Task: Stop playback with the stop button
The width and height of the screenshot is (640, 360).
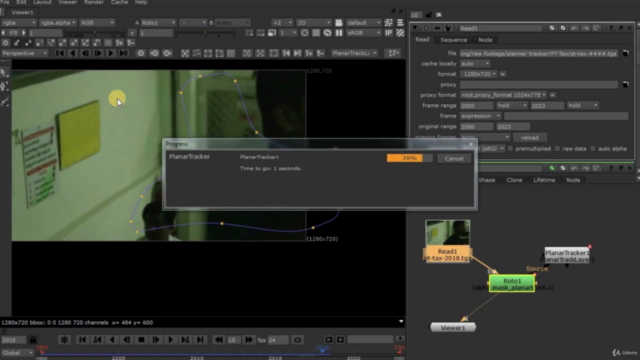Action: 141,340
